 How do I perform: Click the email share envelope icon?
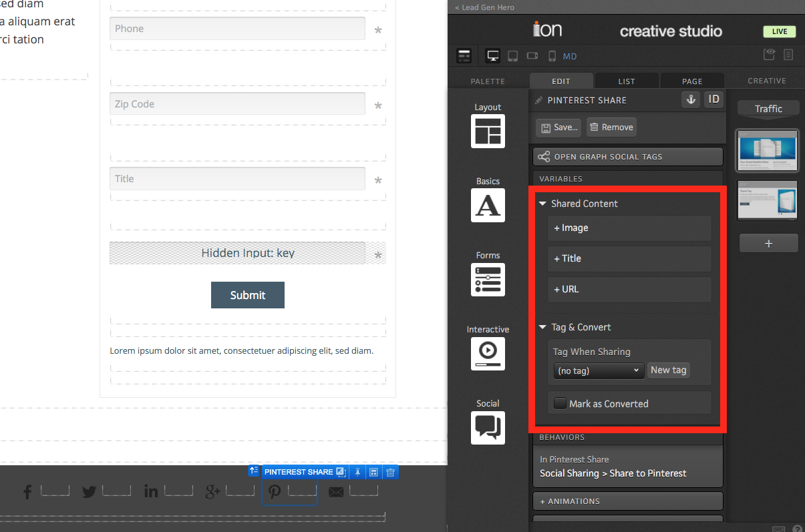[336, 493]
